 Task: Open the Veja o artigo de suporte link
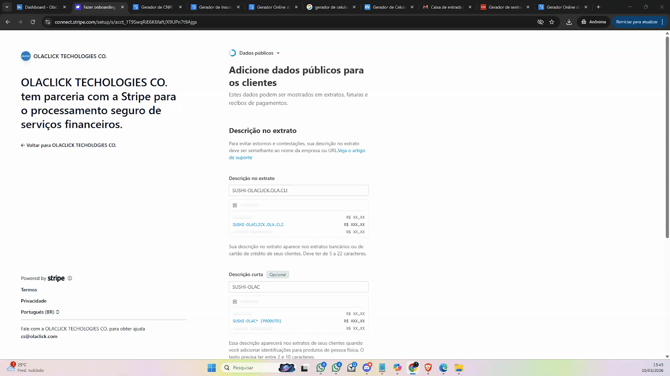(297, 154)
